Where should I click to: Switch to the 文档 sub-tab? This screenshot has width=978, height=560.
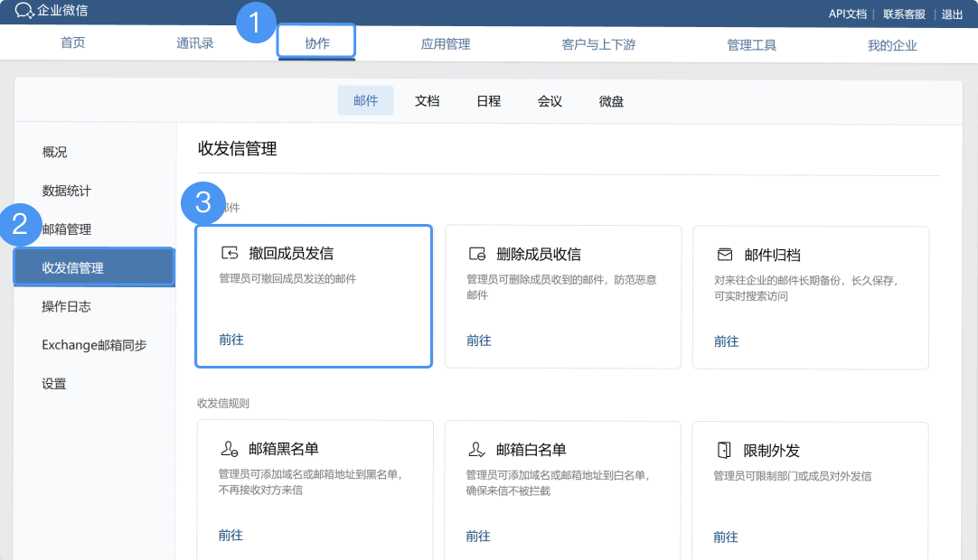[x=427, y=101]
